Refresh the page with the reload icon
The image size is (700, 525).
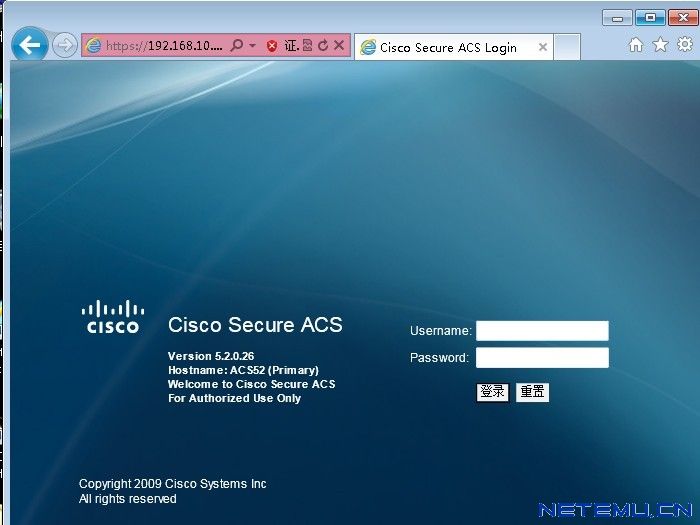click(x=323, y=45)
